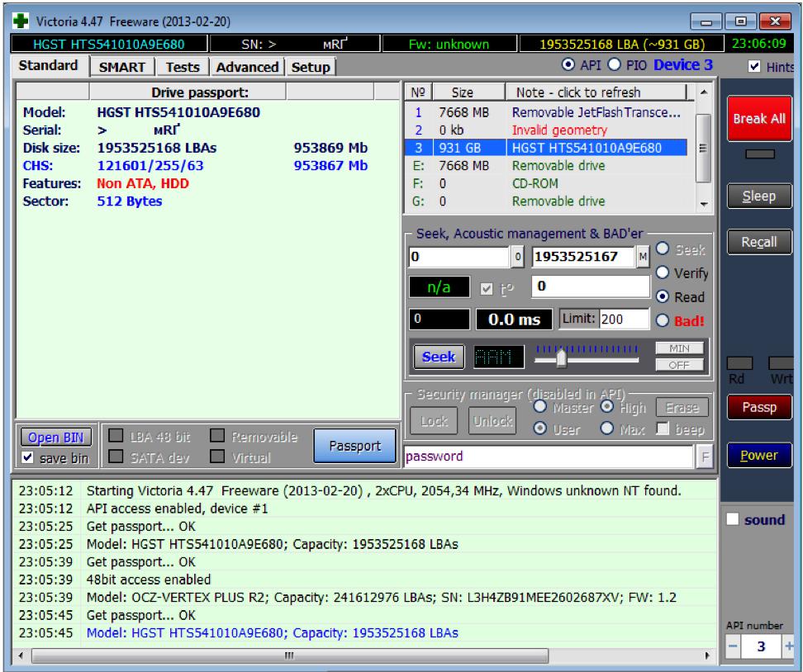This screenshot has width=803, height=672.
Task: Click the Note - click to refresh header
Action: [596, 92]
